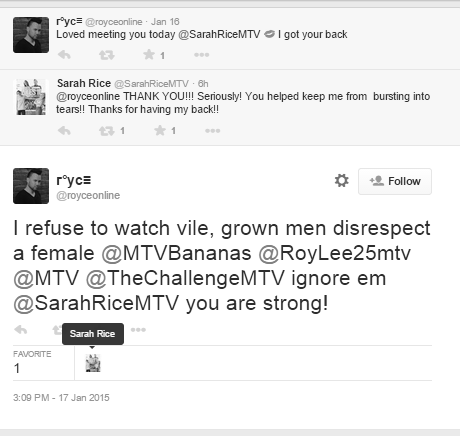The width and height of the screenshot is (460, 436).
Task: Retweet the 'Loved meeting you today' tweet
Action: [107, 55]
